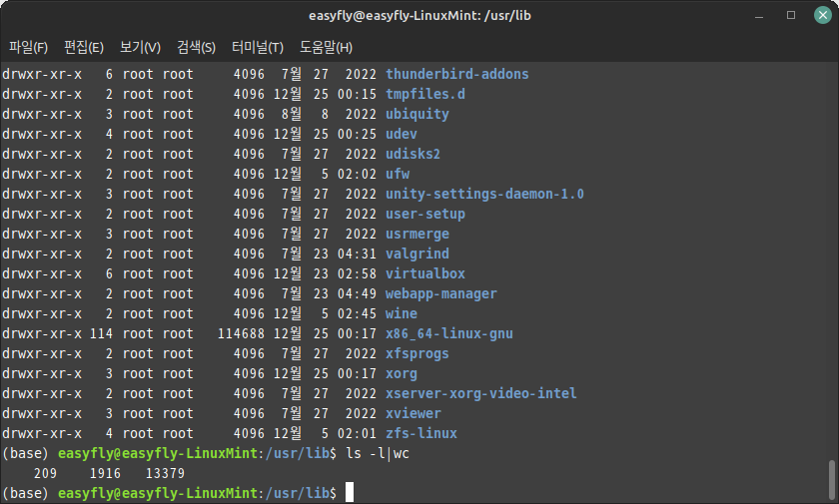Click the word count 1916 in wc output
Image resolution: width=839 pixels, height=504 pixels.
pos(105,473)
